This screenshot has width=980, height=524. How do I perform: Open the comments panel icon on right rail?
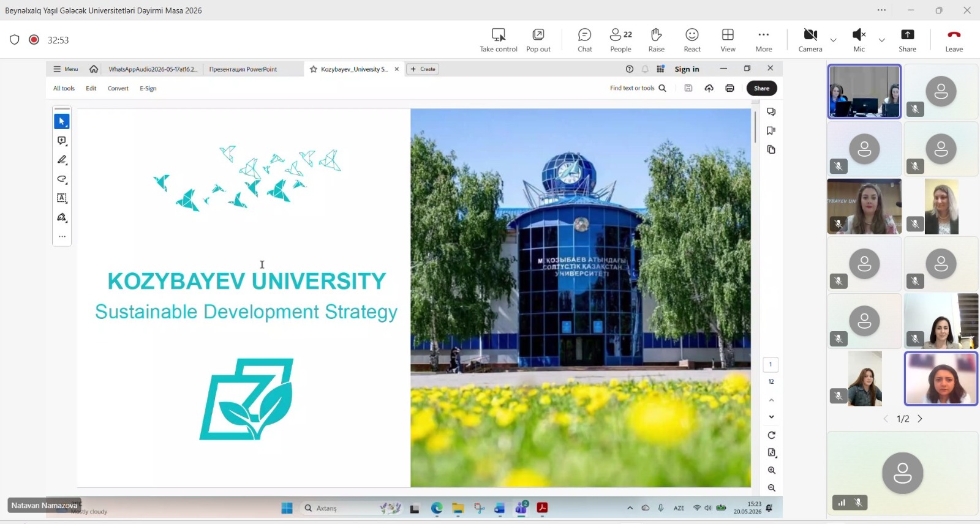tap(771, 112)
